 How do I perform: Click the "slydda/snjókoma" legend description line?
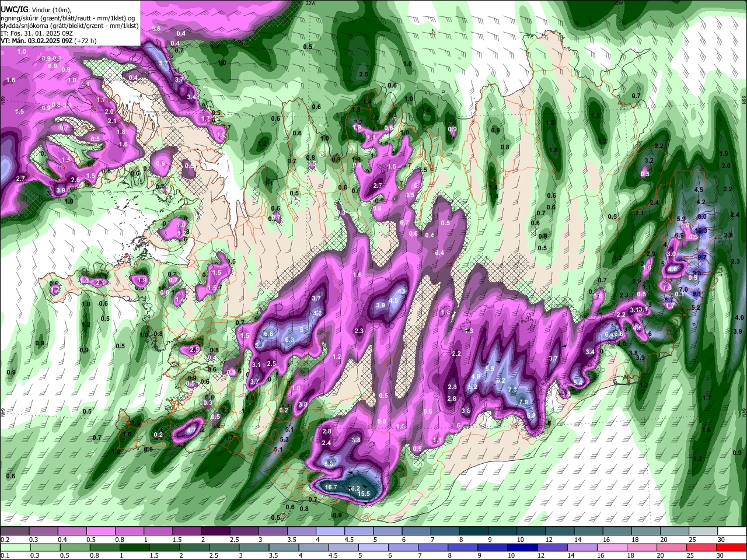69,26
